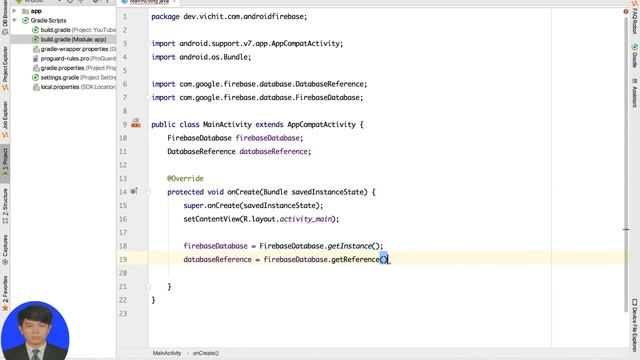This screenshot has height=360, width=640.
Task: Open the Gradle tool window on right
Action: click(x=635, y=56)
